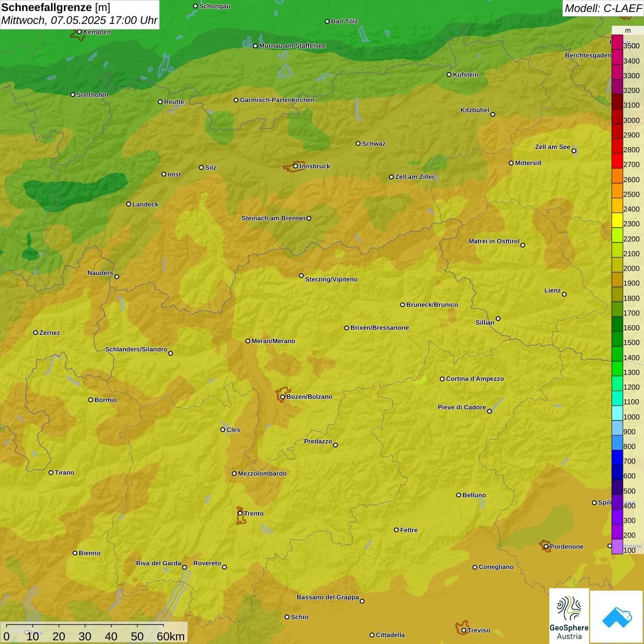Click the Schlanders/Silandro label
This screenshot has height=644, width=644.
click(x=136, y=349)
